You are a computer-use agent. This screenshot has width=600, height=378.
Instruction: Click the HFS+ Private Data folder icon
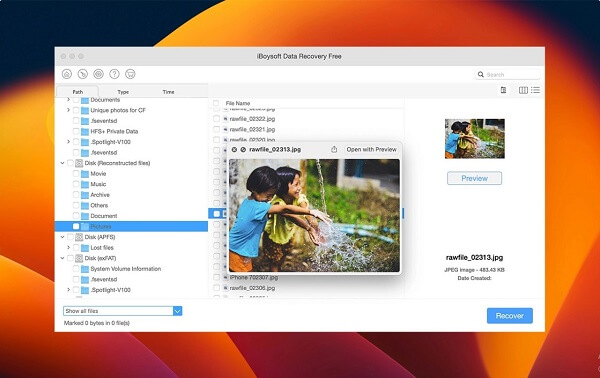[85, 131]
